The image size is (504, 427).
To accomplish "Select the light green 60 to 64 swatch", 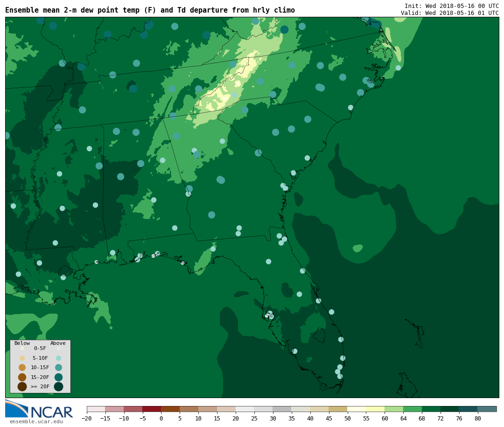I will pos(394,409).
